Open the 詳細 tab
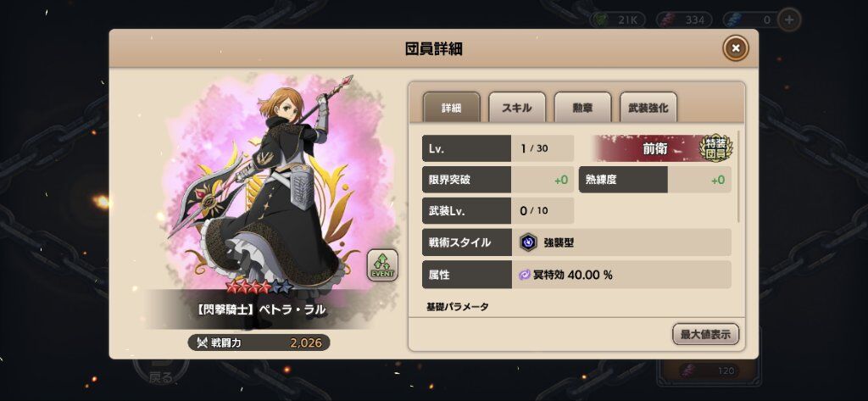Screen dimensions: 868x401 (451, 108)
